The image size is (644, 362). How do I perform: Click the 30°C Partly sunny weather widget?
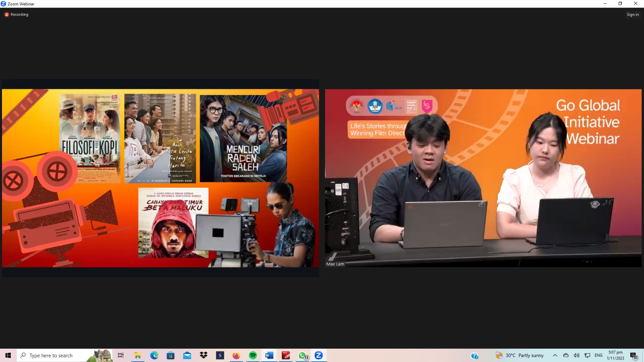519,355
